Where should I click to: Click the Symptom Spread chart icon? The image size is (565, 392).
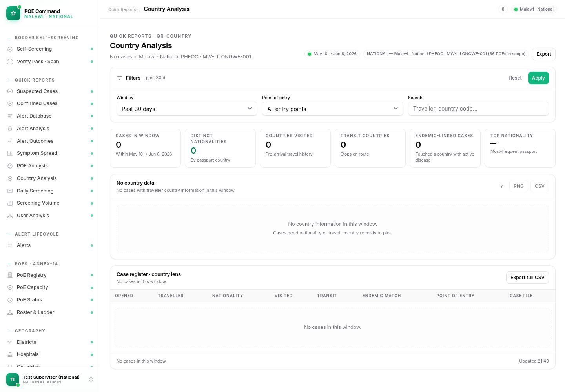10,153
